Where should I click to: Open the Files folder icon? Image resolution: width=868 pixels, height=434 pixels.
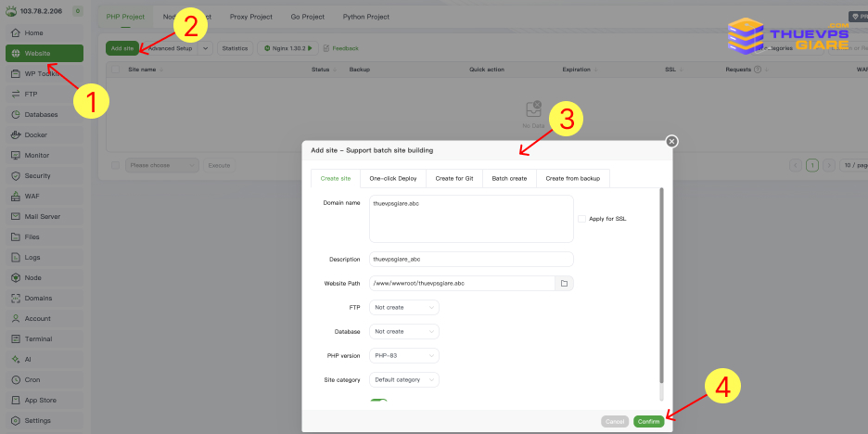point(16,236)
